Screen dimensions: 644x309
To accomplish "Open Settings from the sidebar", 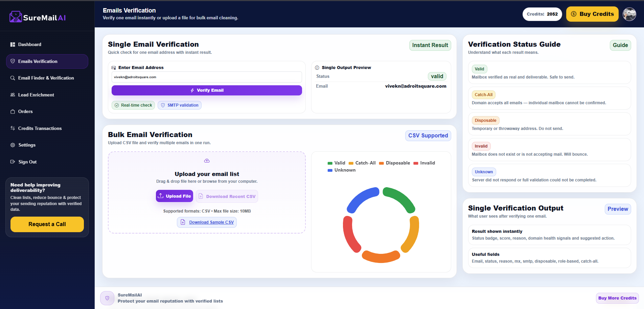I will 47,145.
